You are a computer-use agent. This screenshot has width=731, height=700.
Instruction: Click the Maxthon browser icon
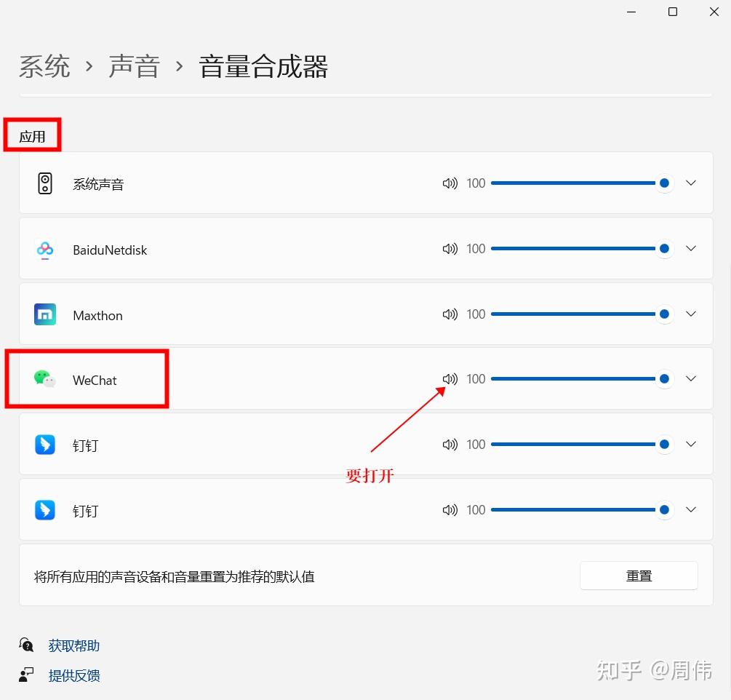point(45,314)
